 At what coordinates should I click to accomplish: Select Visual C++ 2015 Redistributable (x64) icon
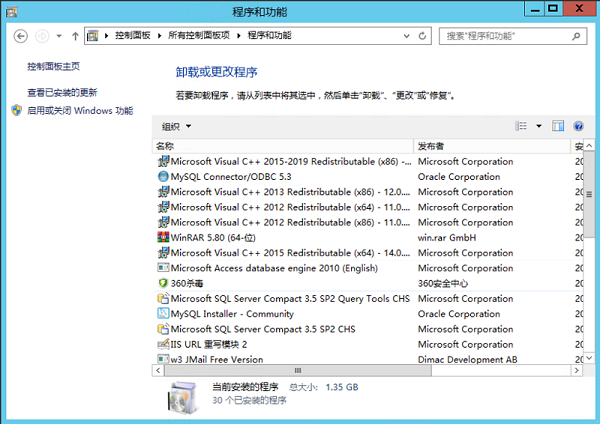click(x=163, y=253)
